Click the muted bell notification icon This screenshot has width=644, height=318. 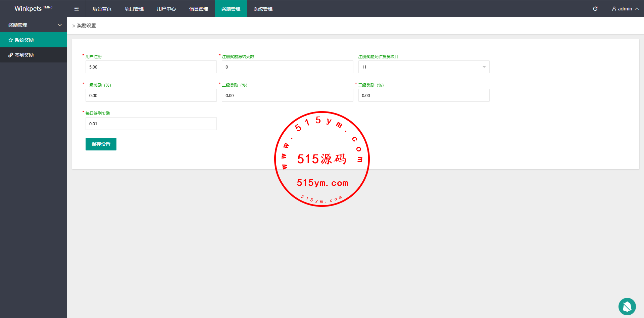[x=627, y=306]
